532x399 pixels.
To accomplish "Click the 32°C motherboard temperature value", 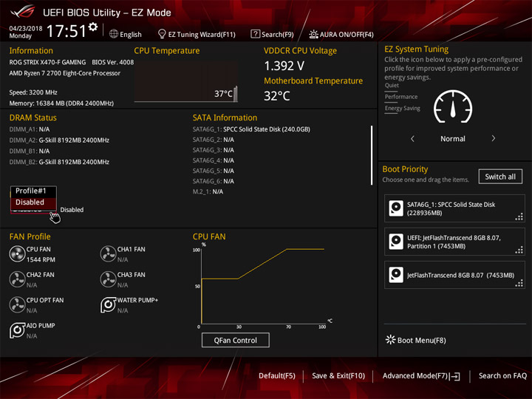I will click(x=277, y=96).
